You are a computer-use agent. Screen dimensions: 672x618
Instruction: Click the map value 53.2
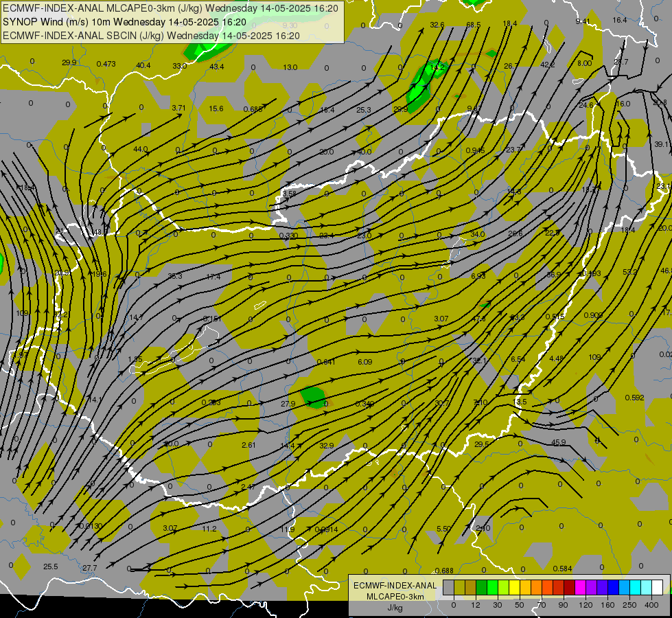tap(630, 272)
